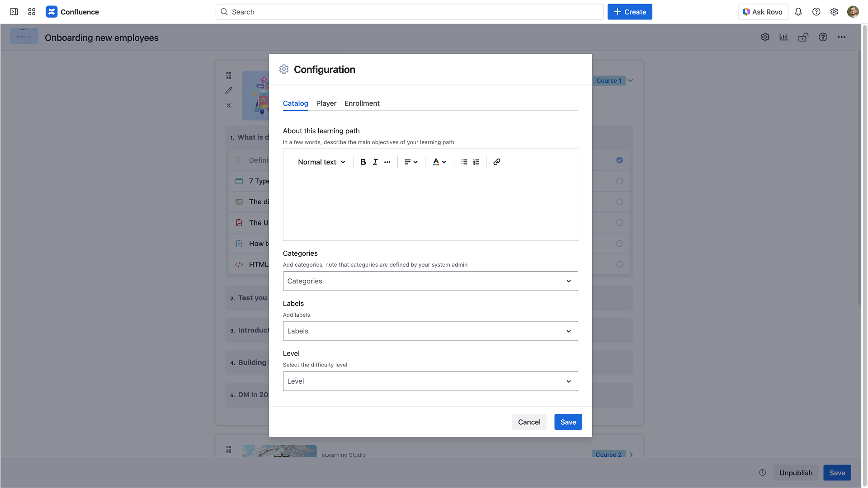Open the analytics chart icon
This screenshot has height=488, width=868.
tap(783, 37)
